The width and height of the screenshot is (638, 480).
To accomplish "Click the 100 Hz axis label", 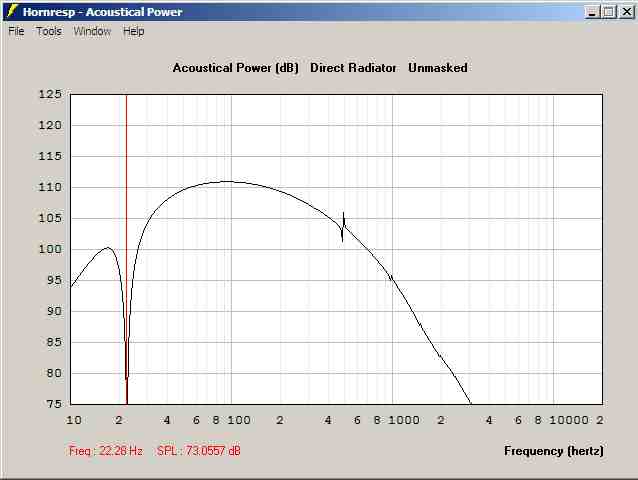I will point(238,420).
